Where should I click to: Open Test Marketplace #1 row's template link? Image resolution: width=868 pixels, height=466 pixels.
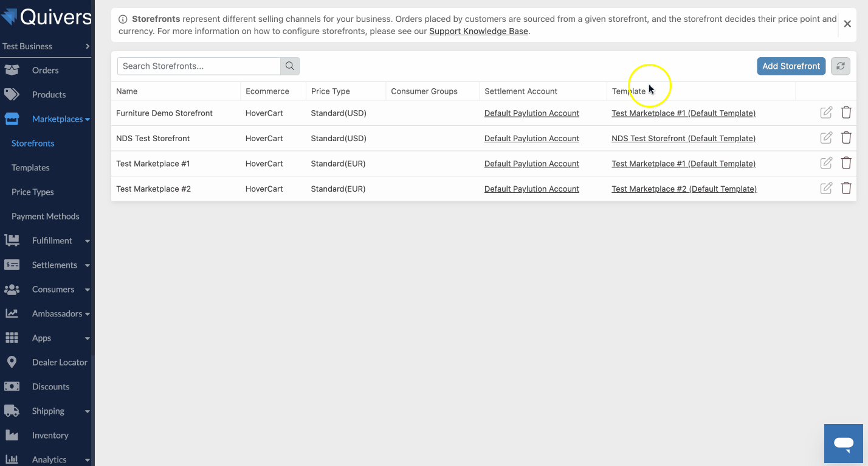point(684,164)
